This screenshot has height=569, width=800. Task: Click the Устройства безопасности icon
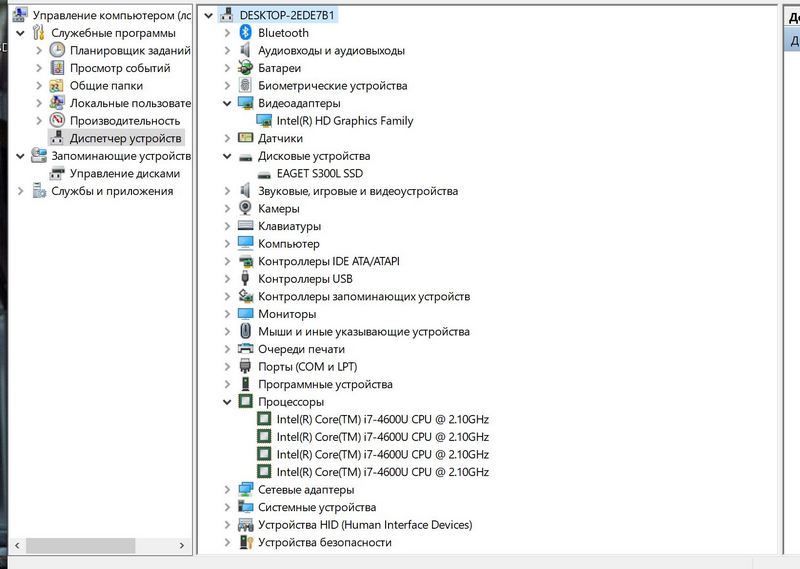[246, 542]
